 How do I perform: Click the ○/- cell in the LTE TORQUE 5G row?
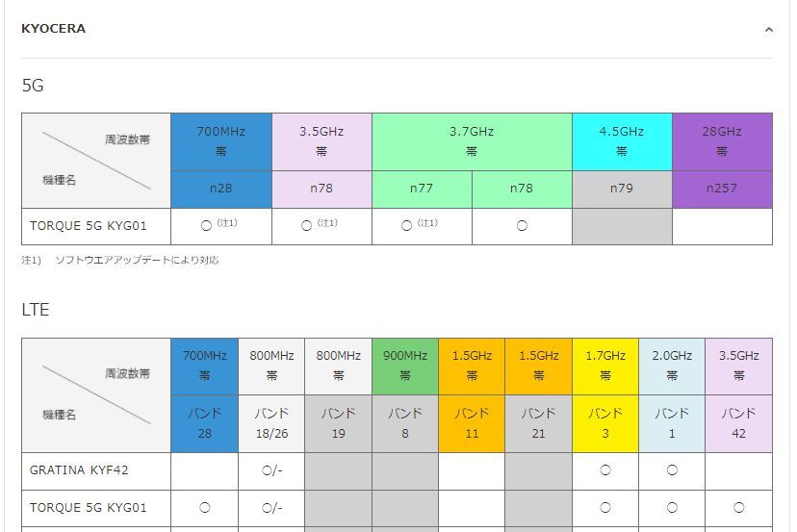pos(272,508)
